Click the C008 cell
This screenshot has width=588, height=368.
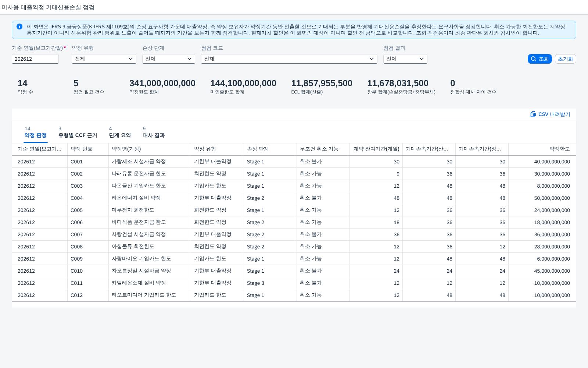[88, 247]
